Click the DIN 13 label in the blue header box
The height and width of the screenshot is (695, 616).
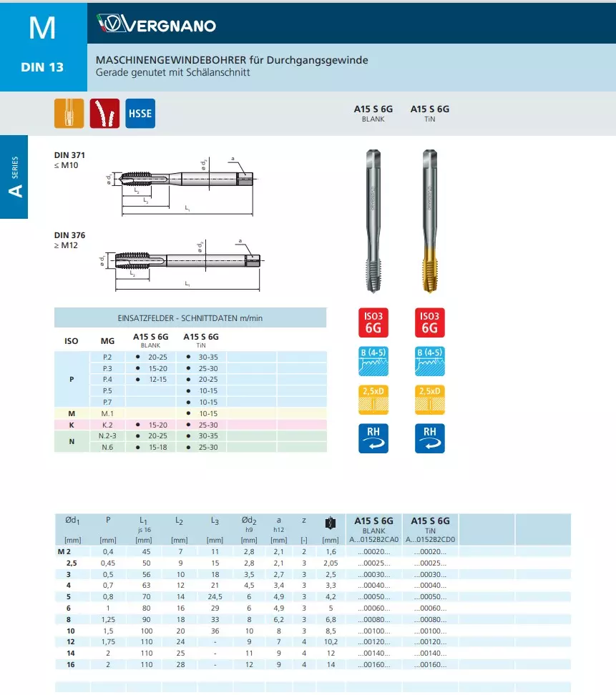(42, 67)
